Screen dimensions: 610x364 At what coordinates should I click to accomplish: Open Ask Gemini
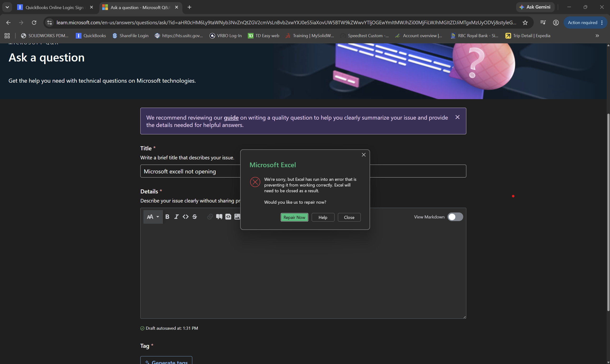535,7
